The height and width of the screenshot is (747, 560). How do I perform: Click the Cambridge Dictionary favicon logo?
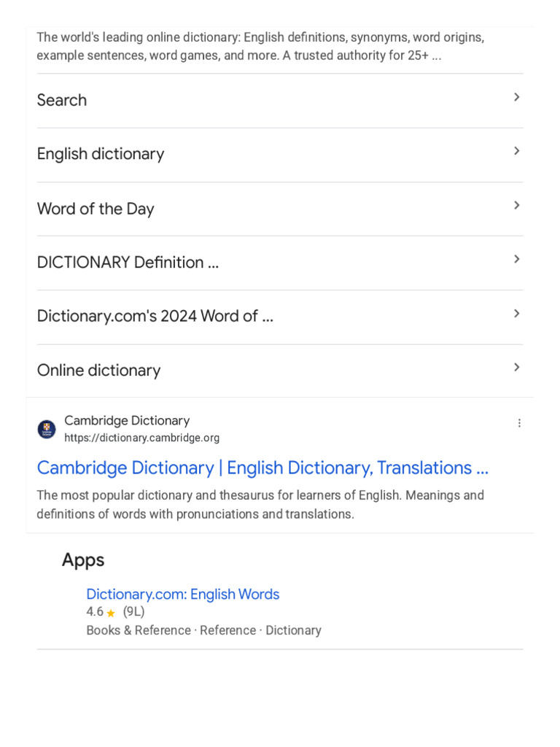(47, 429)
